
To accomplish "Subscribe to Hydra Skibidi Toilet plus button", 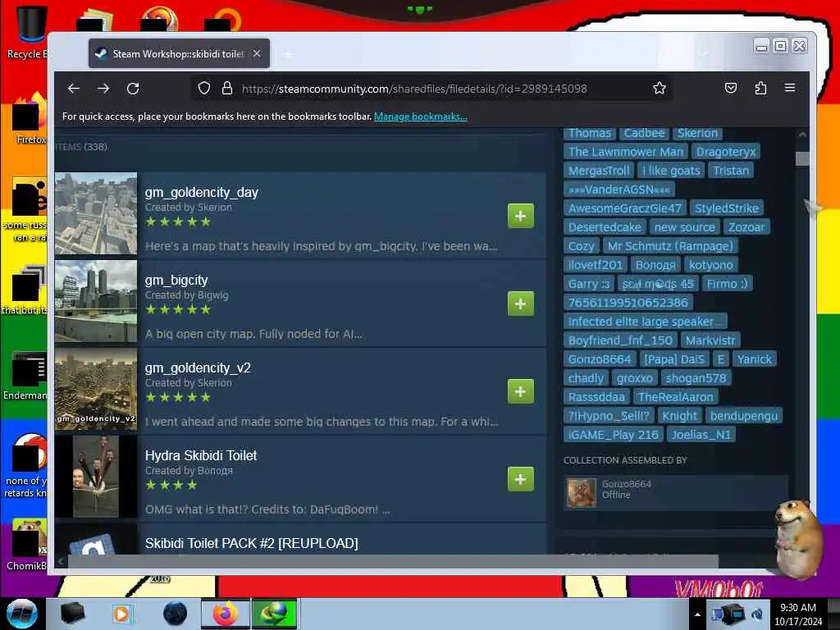I will [521, 479].
